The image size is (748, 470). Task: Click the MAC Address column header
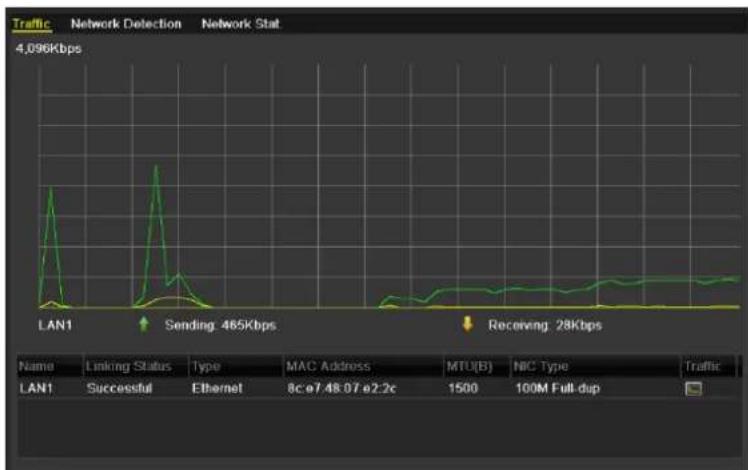pos(364,366)
